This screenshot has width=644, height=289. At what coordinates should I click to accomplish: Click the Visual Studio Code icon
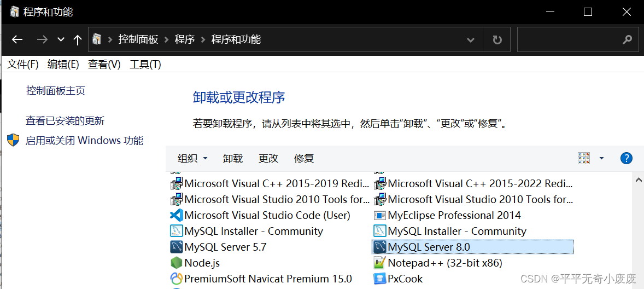(x=176, y=215)
